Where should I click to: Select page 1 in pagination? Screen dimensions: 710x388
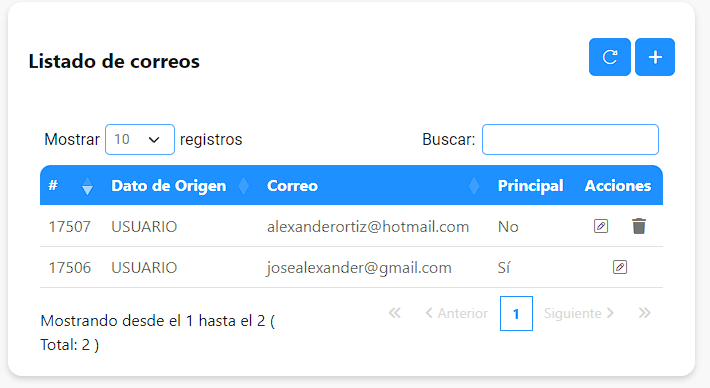click(x=516, y=313)
